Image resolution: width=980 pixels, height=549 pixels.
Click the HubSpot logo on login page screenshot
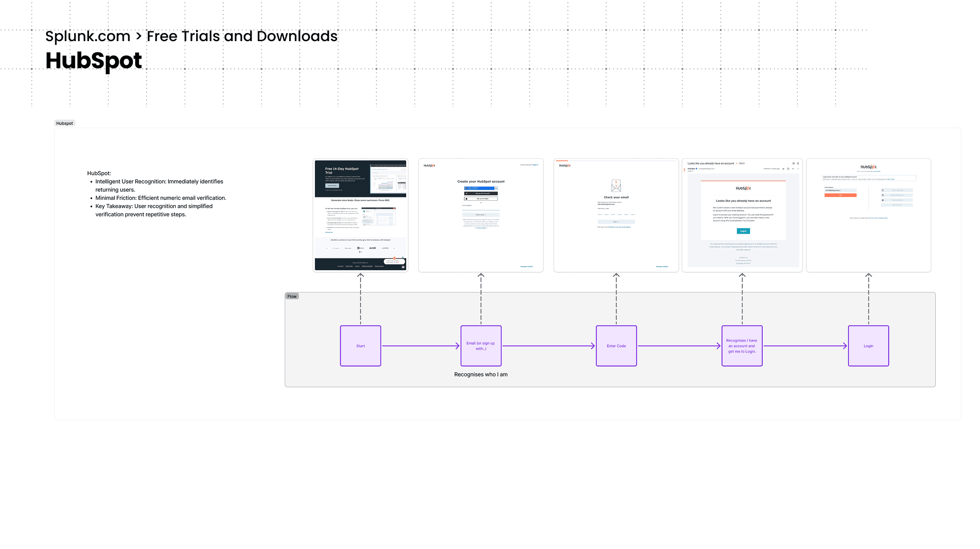(x=868, y=167)
